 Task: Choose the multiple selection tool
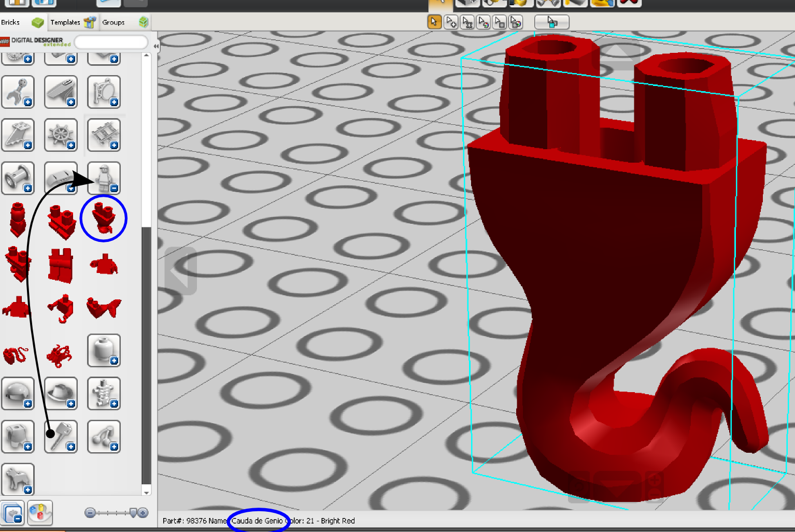tap(451, 22)
